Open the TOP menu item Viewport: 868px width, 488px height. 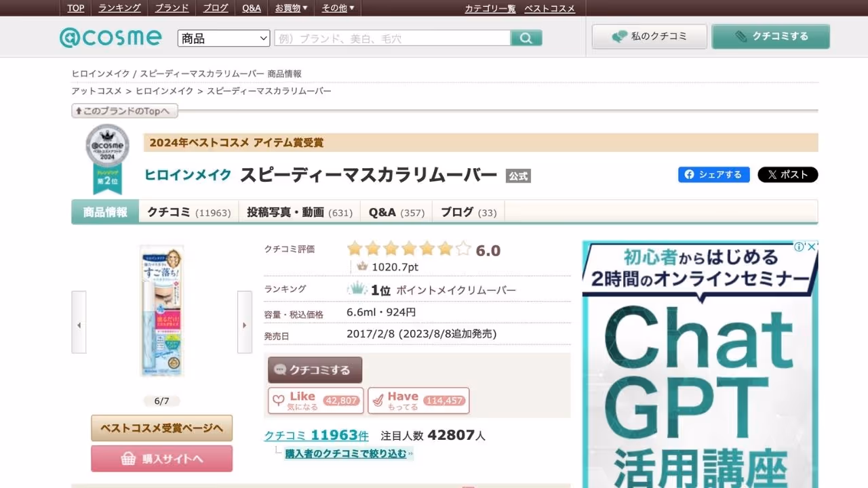click(x=76, y=8)
